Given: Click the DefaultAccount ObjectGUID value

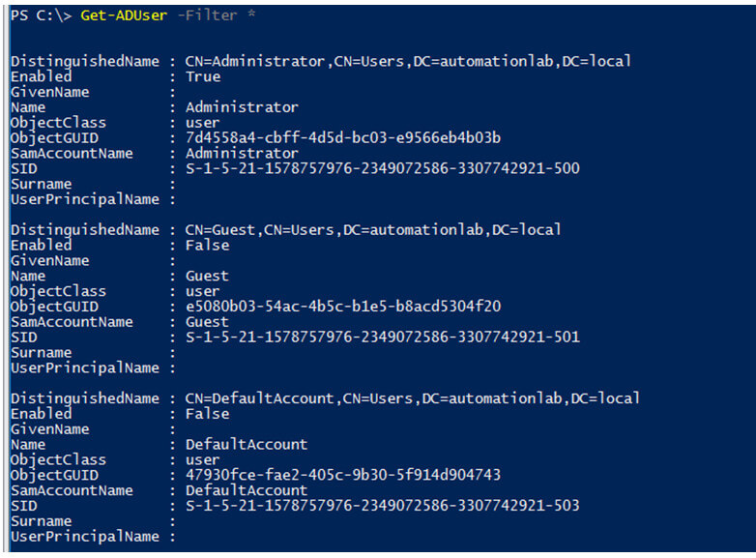Looking at the screenshot, I should pyautogui.click(x=343, y=475).
